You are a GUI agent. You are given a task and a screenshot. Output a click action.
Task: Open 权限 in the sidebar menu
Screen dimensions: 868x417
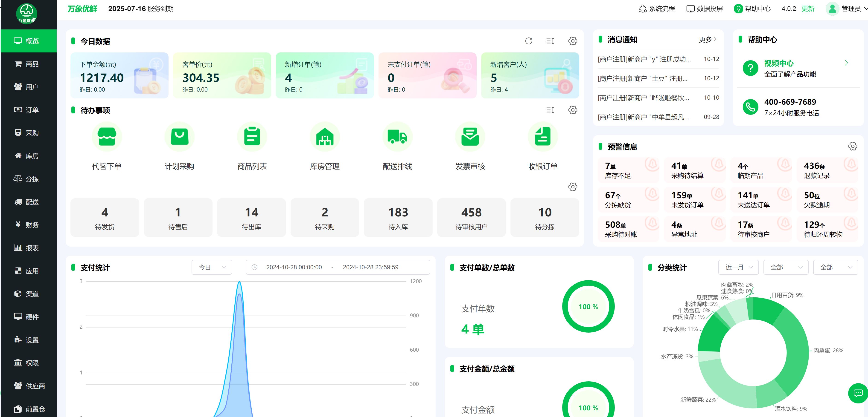28,363
